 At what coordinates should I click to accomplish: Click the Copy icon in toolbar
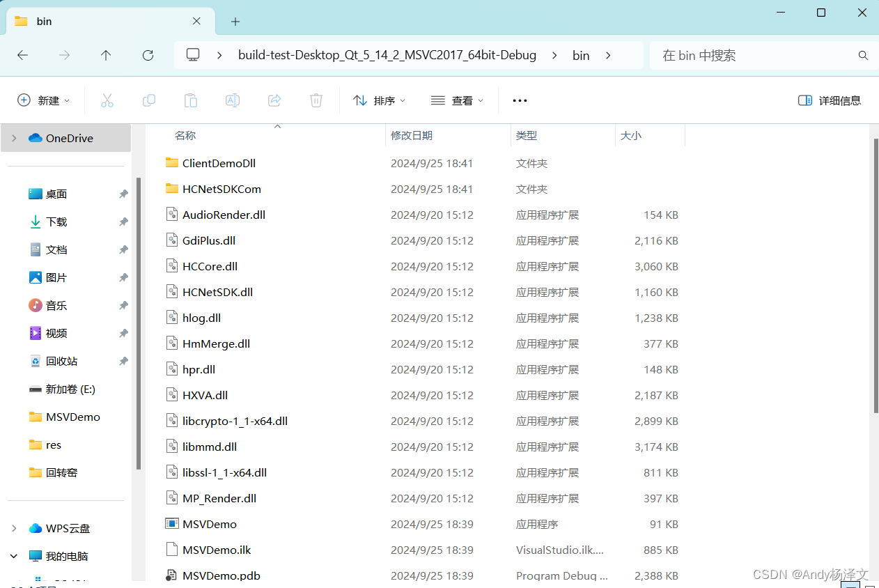coord(148,100)
